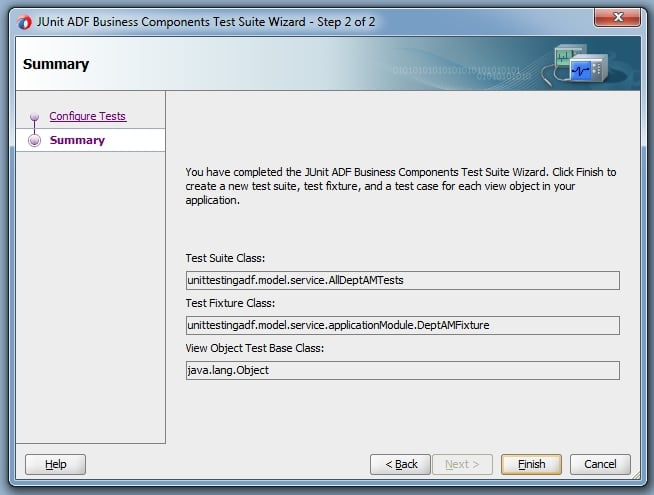Click the wizard title bar text
654x495 pixels.
(x=206, y=22)
